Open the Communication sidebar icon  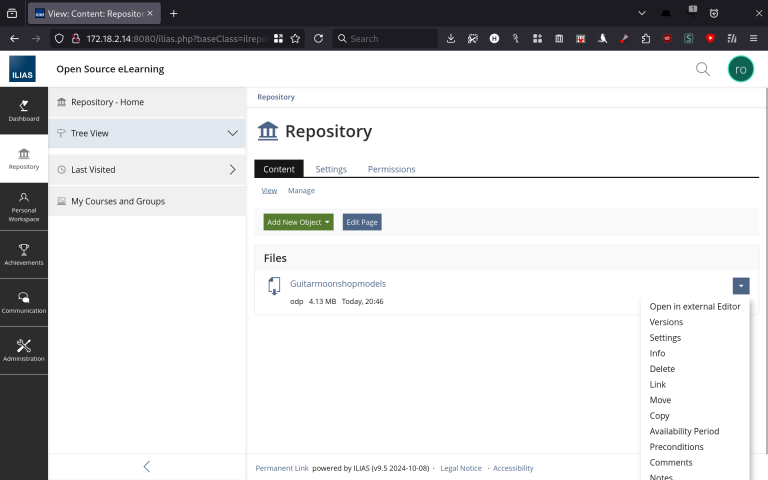click(x=24, y=302)
